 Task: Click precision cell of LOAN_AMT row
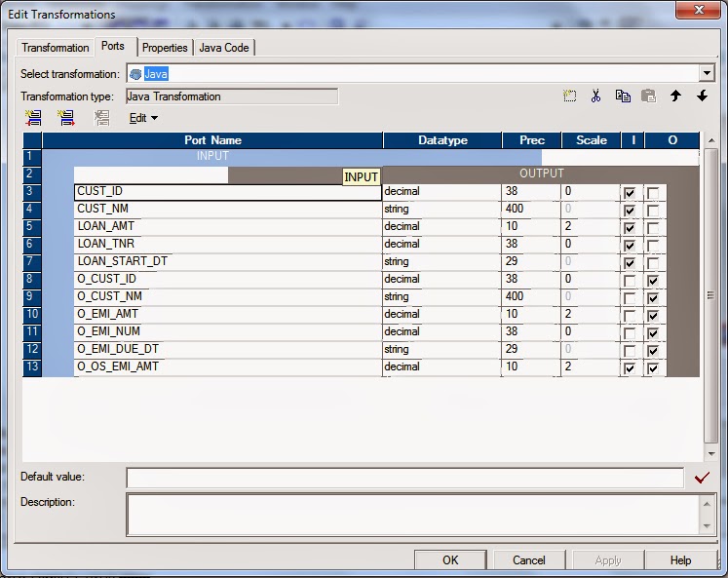(x=531, y=226)
